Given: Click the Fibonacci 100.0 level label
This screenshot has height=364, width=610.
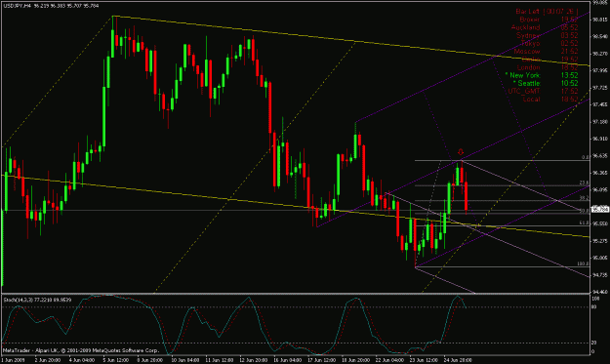Looking at the screenshot, I should (583, 264).
